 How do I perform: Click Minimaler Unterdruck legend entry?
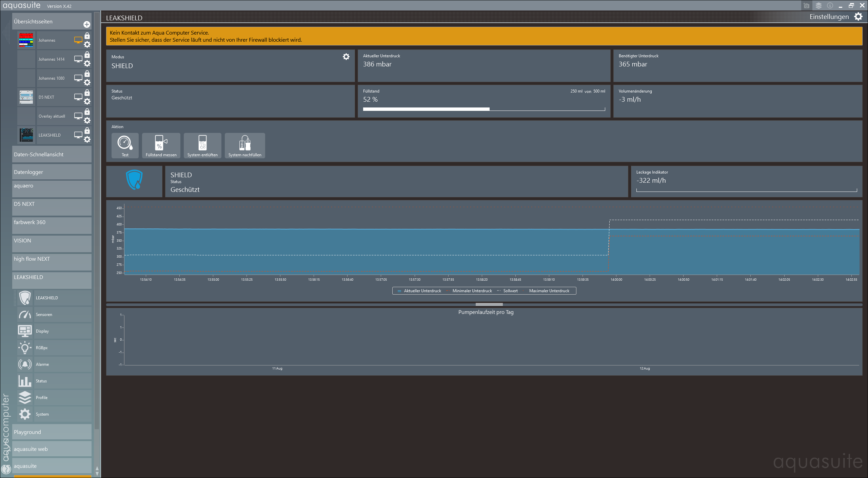tap(470, 291)
